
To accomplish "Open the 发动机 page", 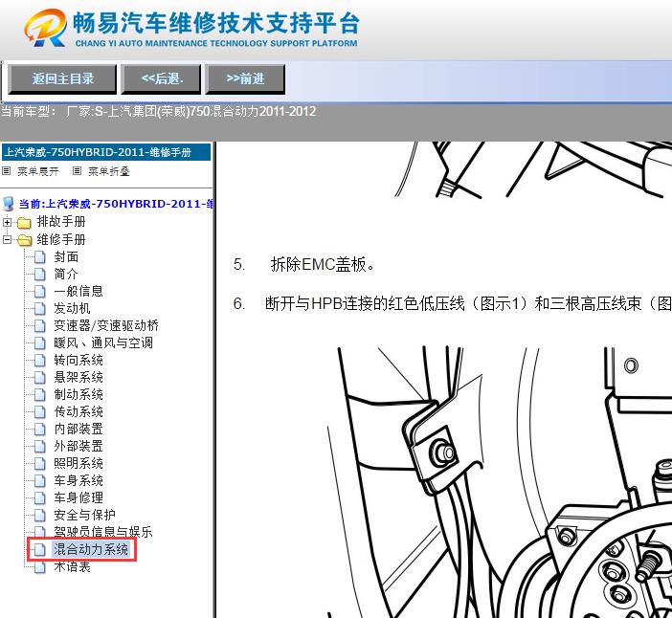I will [72, 308].
